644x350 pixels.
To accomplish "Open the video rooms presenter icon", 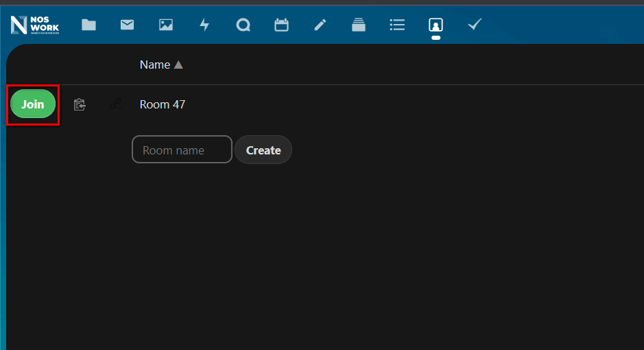I will pos(436,25).
